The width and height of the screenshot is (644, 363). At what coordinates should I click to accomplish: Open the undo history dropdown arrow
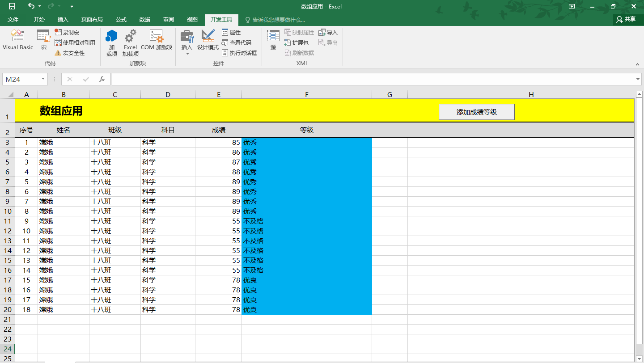pyautogui.click(x=40, y=6)
